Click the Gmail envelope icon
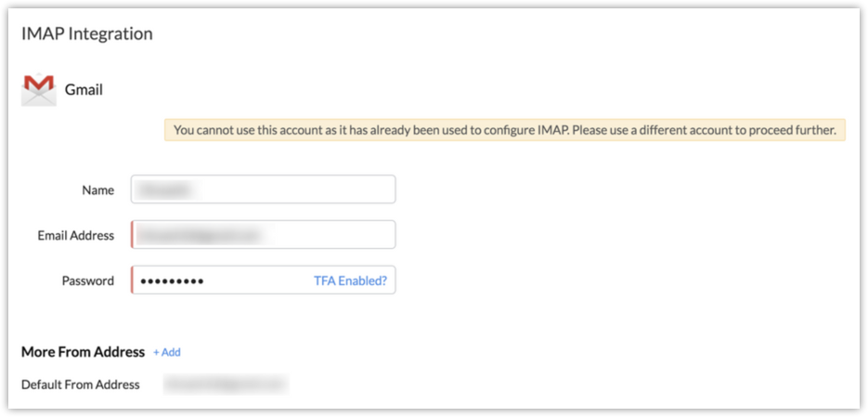 39,90
